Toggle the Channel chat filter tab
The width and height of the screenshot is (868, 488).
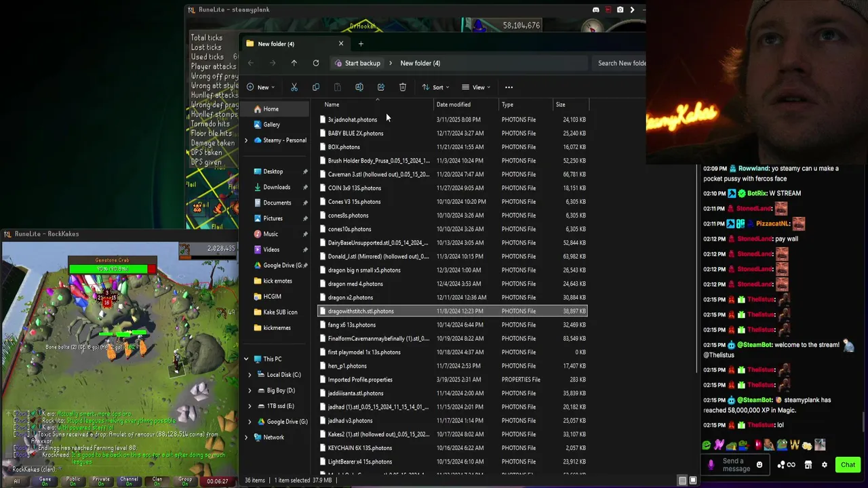pos(129,481)
